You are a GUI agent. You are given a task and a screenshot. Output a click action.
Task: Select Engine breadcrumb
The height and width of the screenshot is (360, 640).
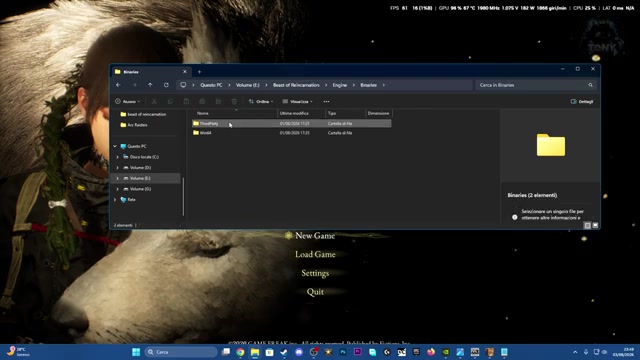(x=340, y=85)
